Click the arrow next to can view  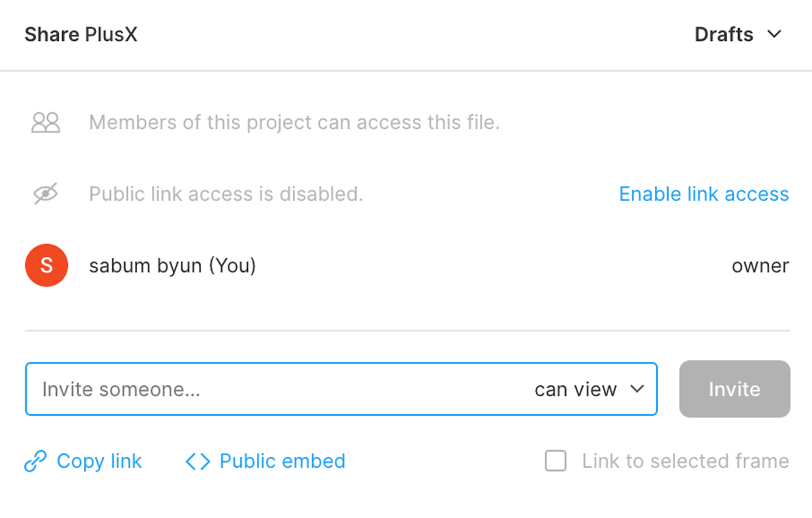click(637, 389)
